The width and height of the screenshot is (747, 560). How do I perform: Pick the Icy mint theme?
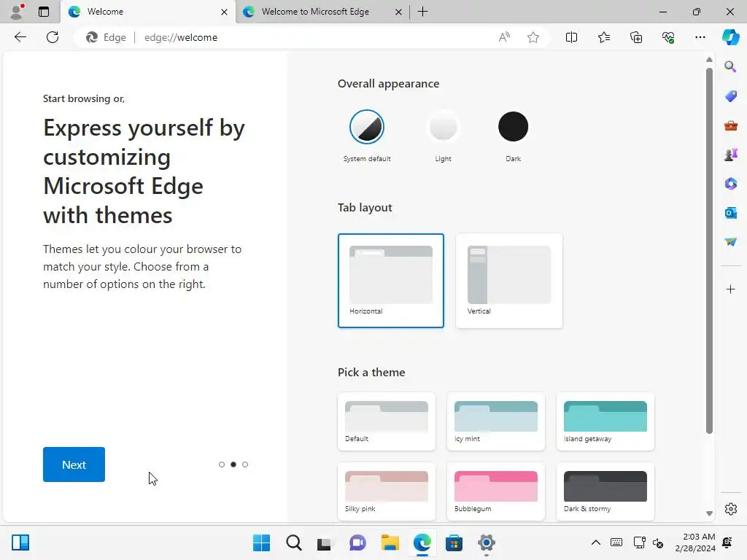(x=496, y=421)
